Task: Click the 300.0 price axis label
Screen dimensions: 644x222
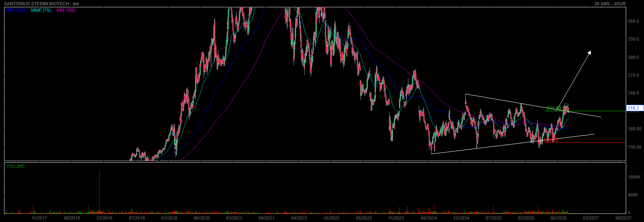Action: [x=633, y=57]
